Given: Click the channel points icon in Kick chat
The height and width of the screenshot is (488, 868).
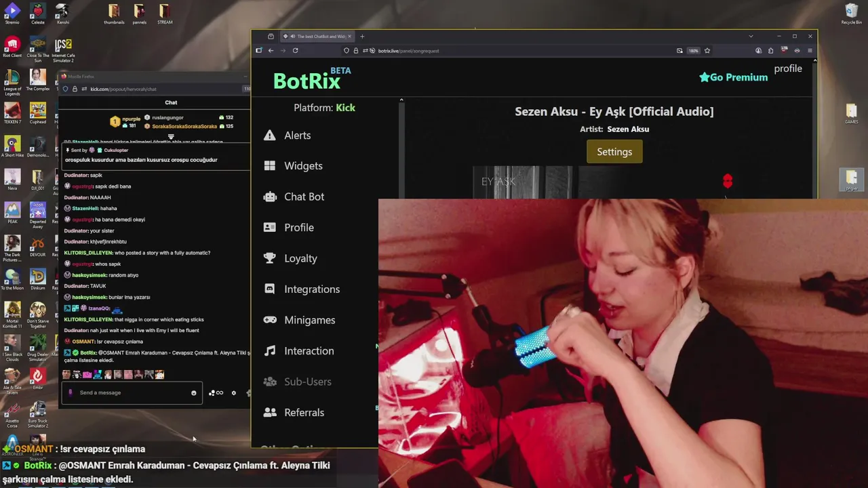Looking at the screenshot, I should pyautogui.click(x=216, y=393).
